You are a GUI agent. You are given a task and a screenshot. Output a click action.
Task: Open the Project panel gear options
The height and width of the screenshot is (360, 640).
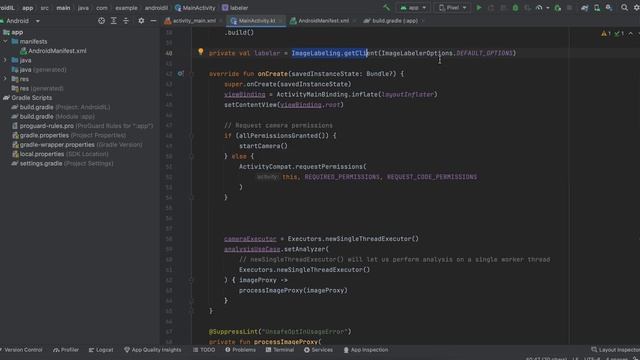pos(141,20)
